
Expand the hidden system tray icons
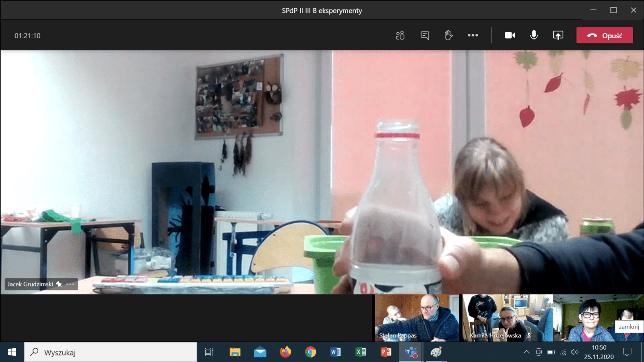(526, 352)
